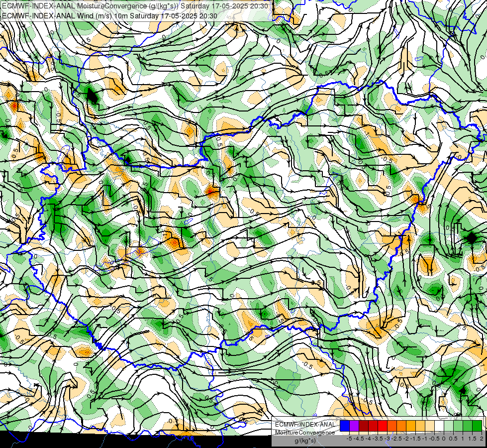Click the MoistureConvergence title line at top

pyautogui.click(x=134, y=5)
